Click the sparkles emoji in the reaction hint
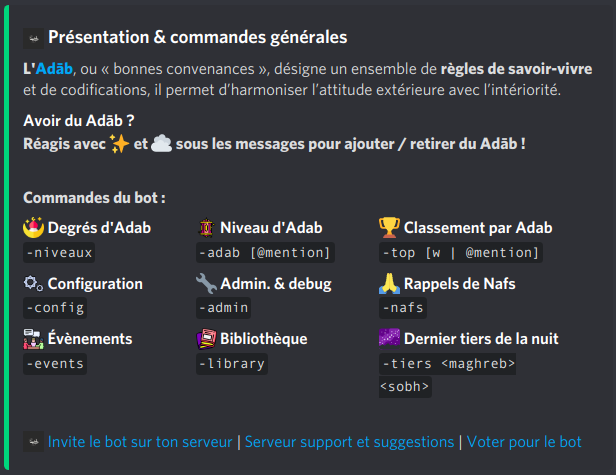 (x=121, y=144)
